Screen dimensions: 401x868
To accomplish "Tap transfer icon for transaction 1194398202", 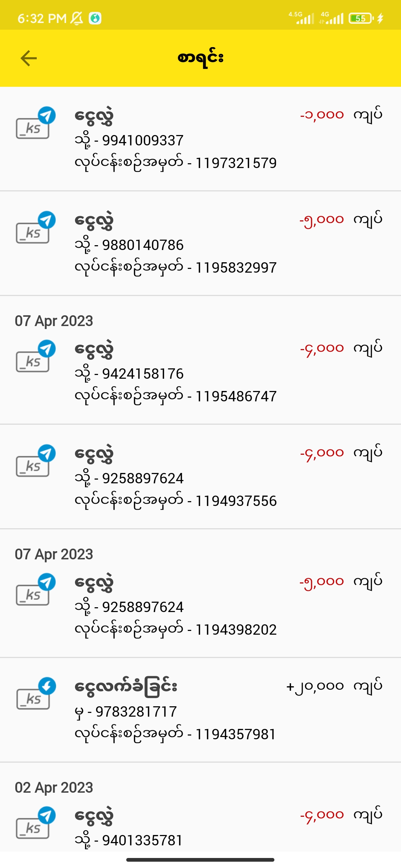I will coord(35,590).
